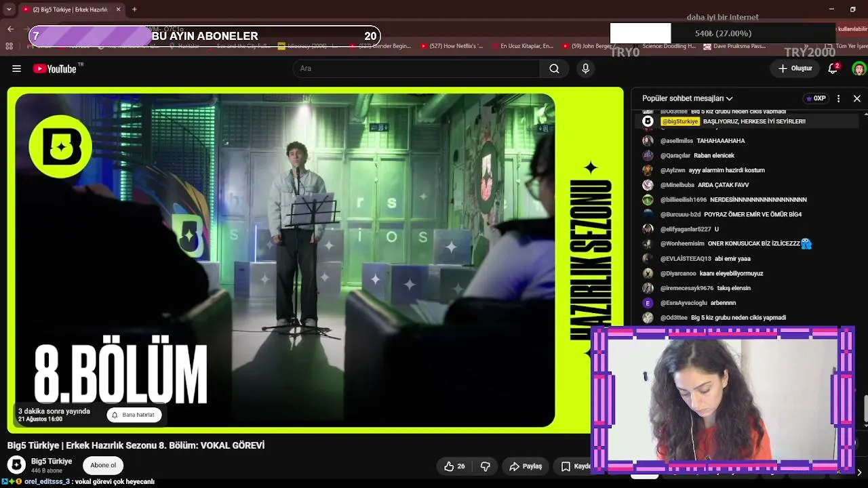Screen dimensions: 868x488
Task: Click the Abone ol subscribe button
Action: (x=103, y=465)
